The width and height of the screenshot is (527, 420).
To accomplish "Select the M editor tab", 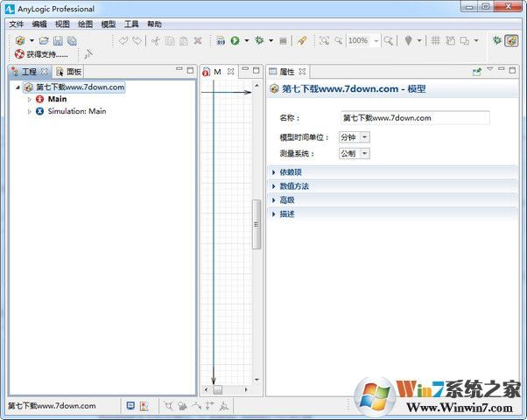I will (x=217, y=72).
